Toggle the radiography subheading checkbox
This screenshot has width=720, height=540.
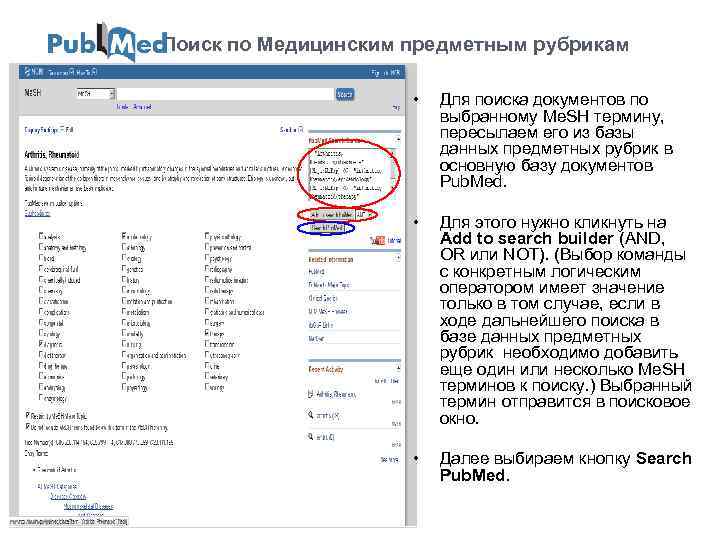click(208, 269)
